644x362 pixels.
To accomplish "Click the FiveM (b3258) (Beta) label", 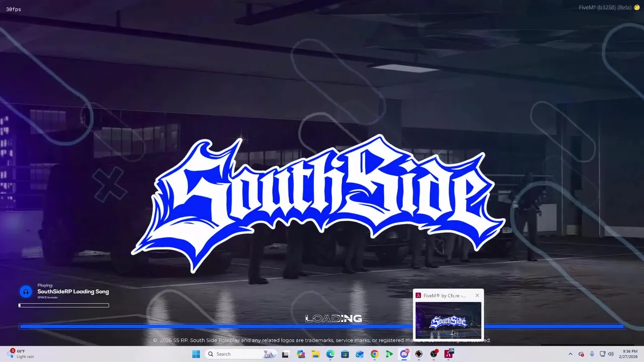I will tap(605, 8).
